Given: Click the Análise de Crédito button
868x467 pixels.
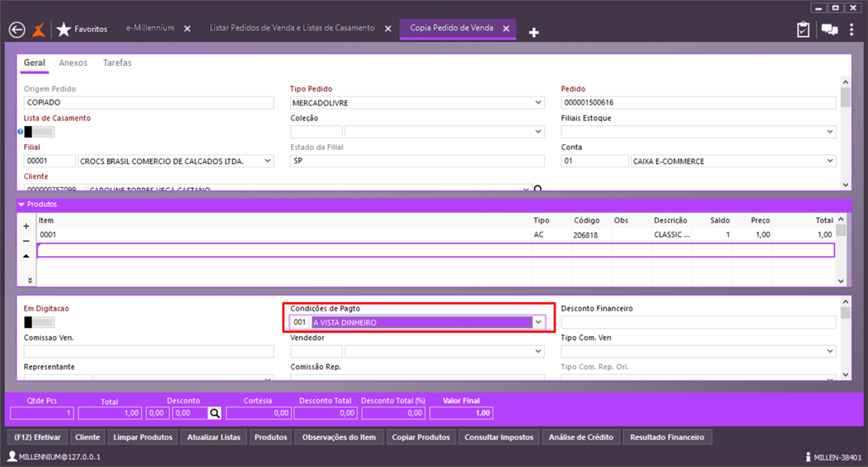Looking at the screenshot, I should pos(580,437).
